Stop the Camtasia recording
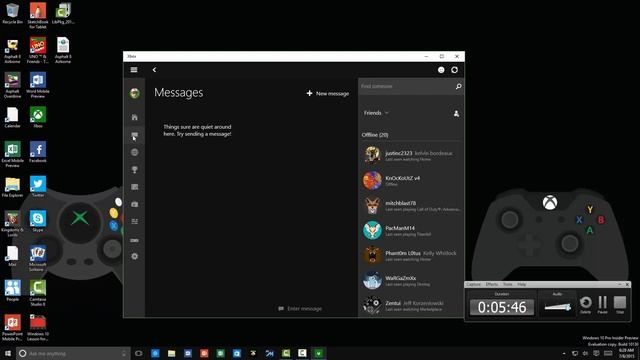Image resolution: width=640 pixels, height=360 pixels. 620,304
